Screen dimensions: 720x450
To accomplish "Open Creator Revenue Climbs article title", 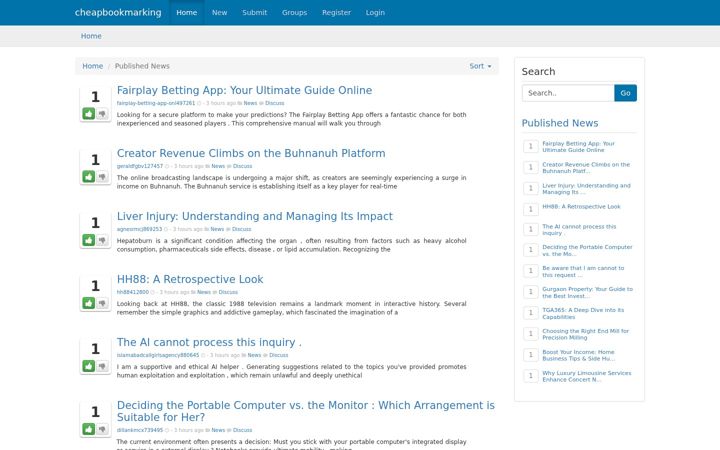I will 251,153.
